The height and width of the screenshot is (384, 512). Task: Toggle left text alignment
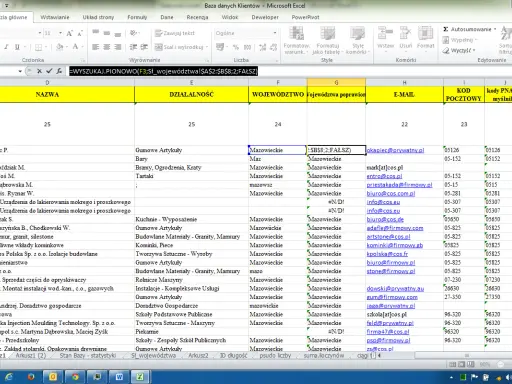[x=96, y=47]
